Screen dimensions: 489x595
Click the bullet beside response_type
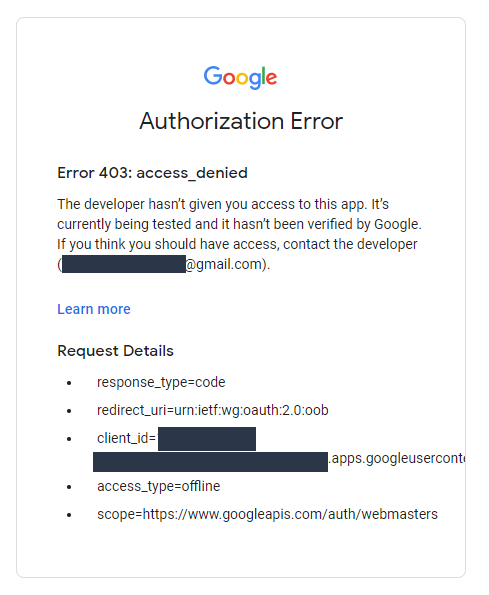tap(69, 383)
